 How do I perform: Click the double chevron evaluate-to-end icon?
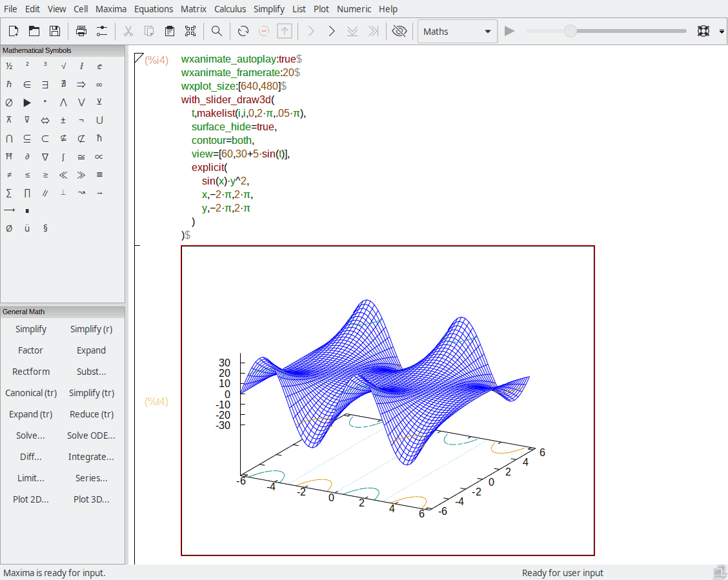(373, 31)
